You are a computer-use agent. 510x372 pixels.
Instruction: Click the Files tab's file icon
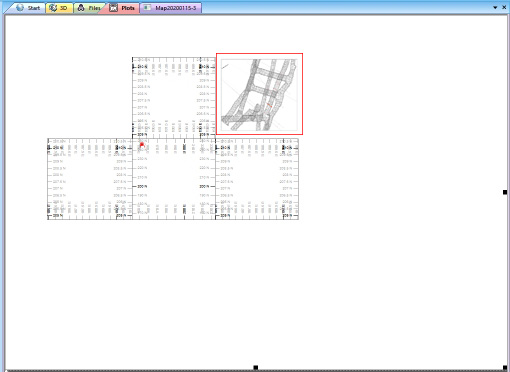tap(81, 8)
